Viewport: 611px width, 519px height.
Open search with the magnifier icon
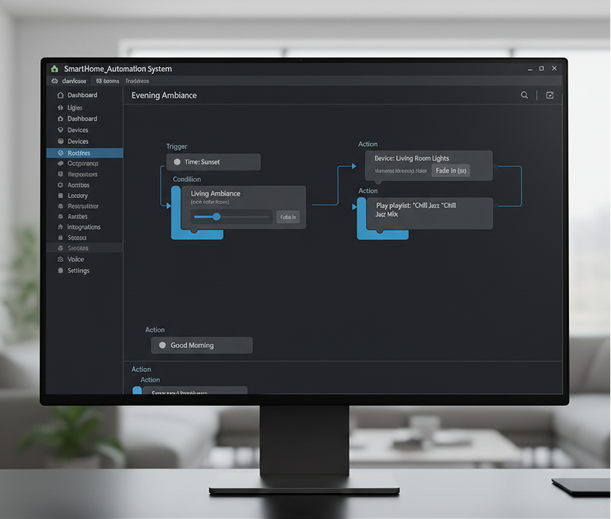[x=524, y=95]
